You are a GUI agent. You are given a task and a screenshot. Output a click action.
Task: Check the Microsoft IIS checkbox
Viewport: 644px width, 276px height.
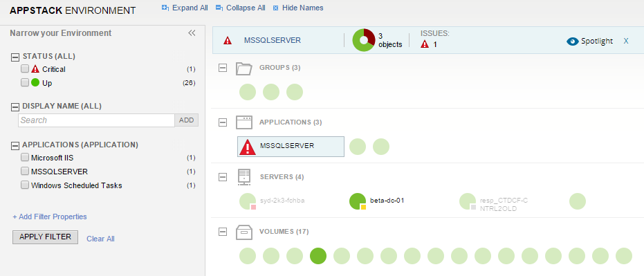coord(25,157)
